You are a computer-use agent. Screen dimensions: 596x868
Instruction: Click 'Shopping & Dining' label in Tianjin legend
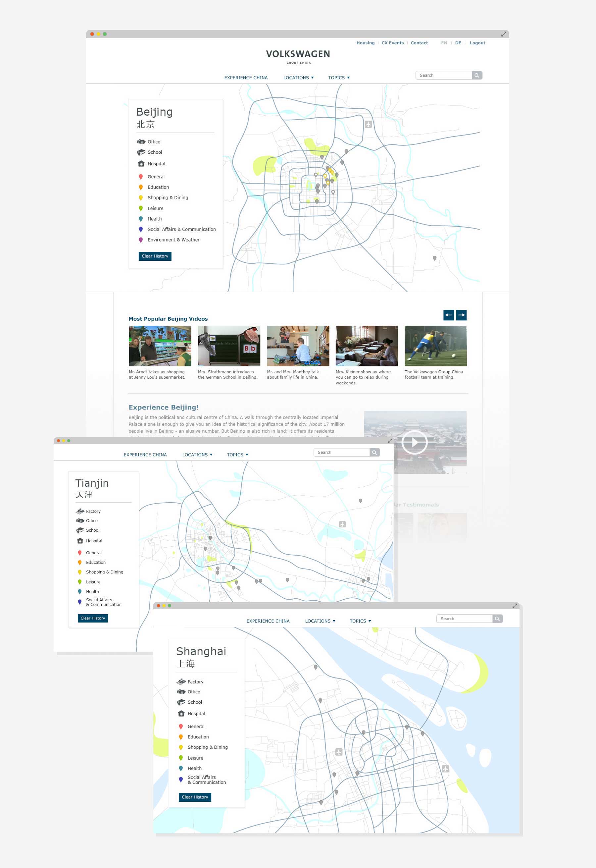[x=105, y=572]
